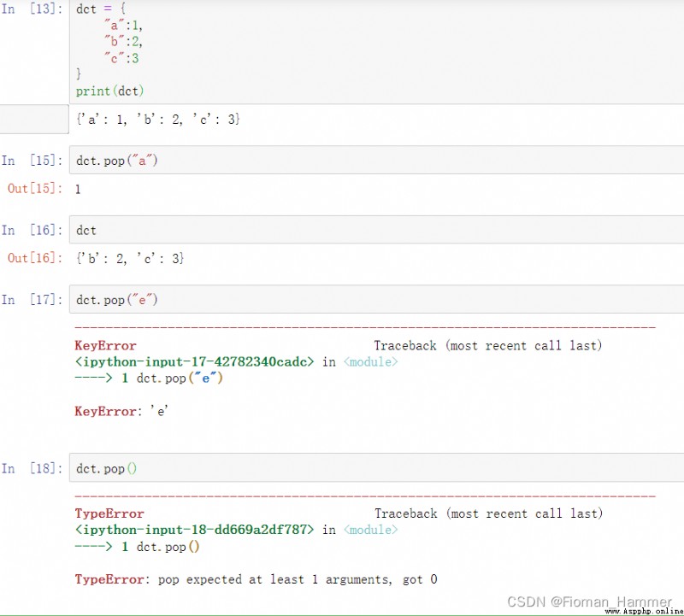Screen dimensions: 684x616
Task: Click the TypeError pop expected arguments message
Action: point(256,579)
